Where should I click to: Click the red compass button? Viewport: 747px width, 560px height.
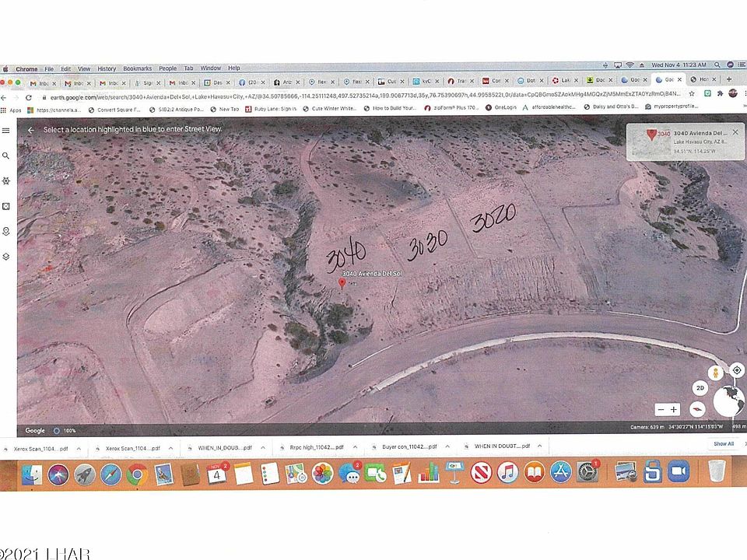pyautogui.click(x=697, y=409)
